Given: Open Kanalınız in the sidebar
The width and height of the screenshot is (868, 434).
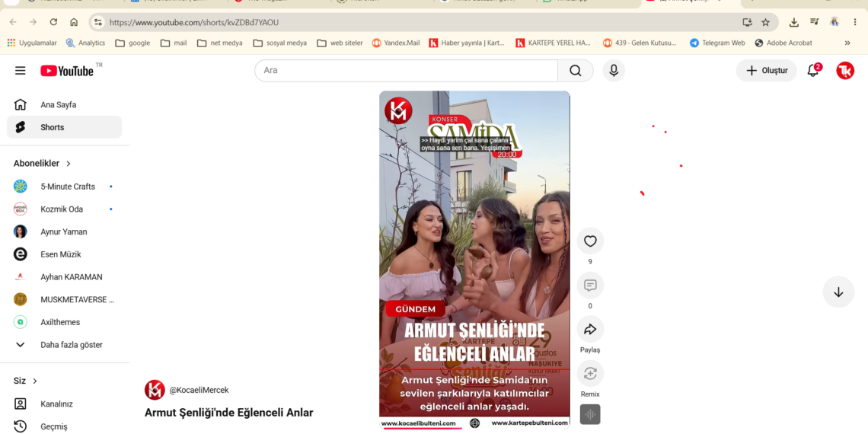Looking at the screenshot, I should point(64,404).
